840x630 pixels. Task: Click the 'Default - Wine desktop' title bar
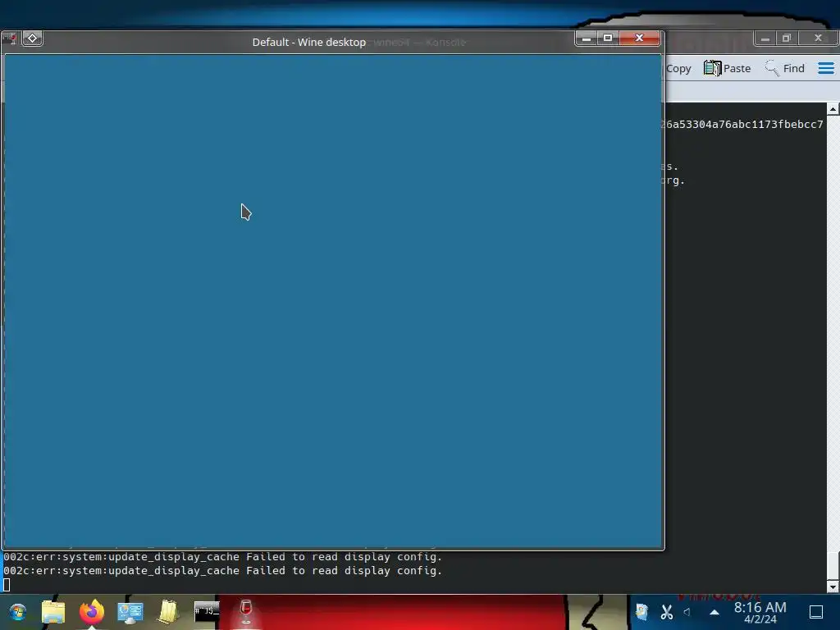pyautogui.click(x=309, y=42)
